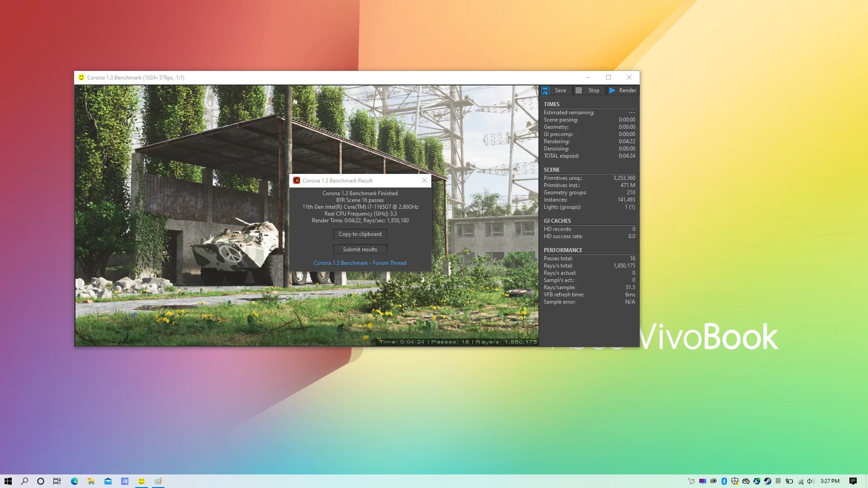Open the Windows Start menu
This screenshot has width=868, height=488.
click(8, 481)
